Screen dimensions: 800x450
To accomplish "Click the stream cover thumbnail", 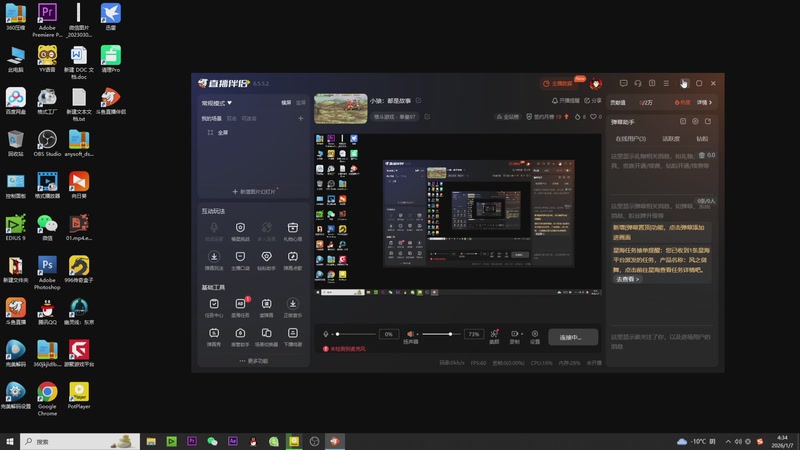I will click(340, 109).
